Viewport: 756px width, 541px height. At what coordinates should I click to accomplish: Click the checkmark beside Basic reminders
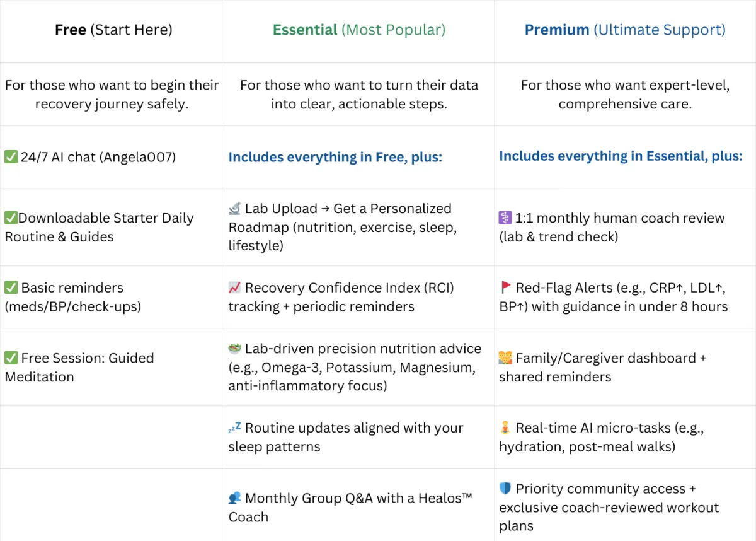11,288
